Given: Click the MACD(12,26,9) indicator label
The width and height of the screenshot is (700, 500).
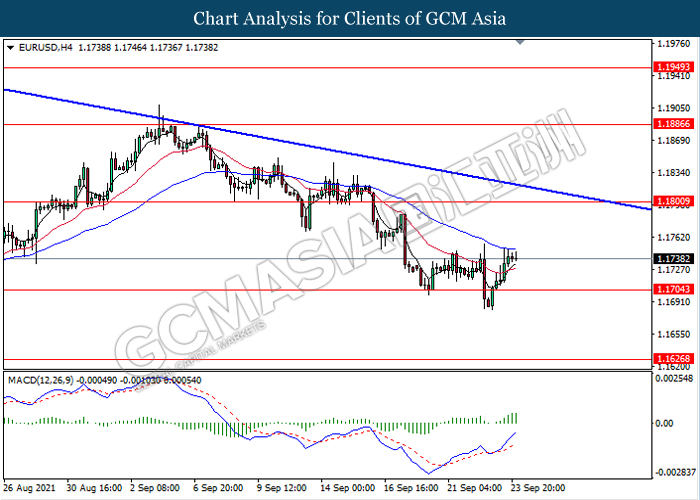Looking at the screenshot, I should [x=41, y=380].
